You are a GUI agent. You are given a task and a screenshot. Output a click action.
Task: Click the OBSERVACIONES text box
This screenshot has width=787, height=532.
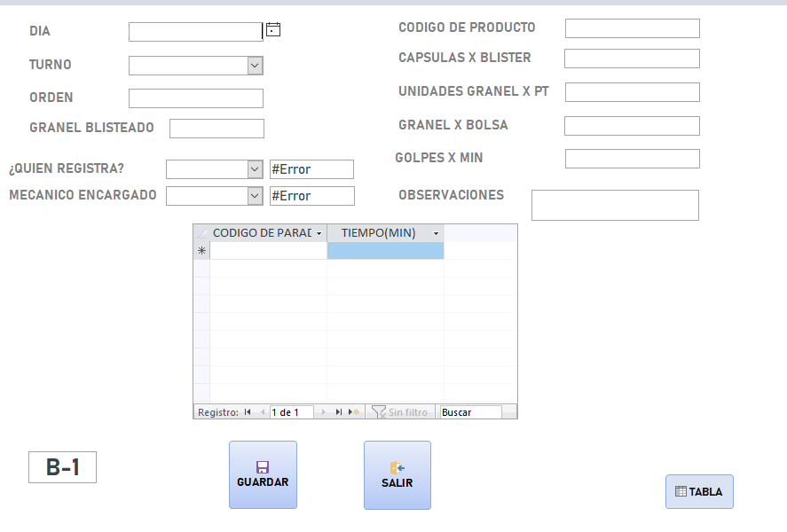(615, 205)
